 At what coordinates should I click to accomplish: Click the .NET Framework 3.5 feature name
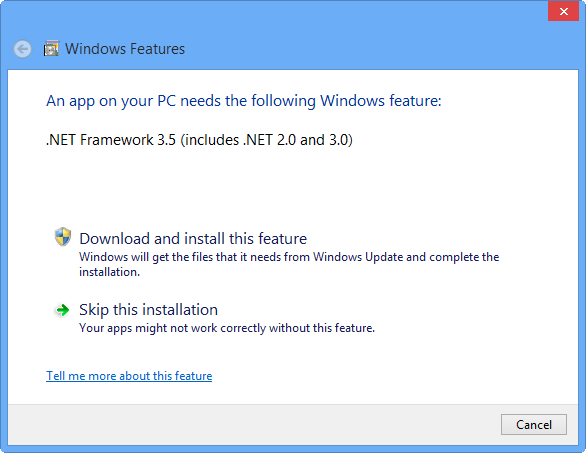tap(111, 140)
